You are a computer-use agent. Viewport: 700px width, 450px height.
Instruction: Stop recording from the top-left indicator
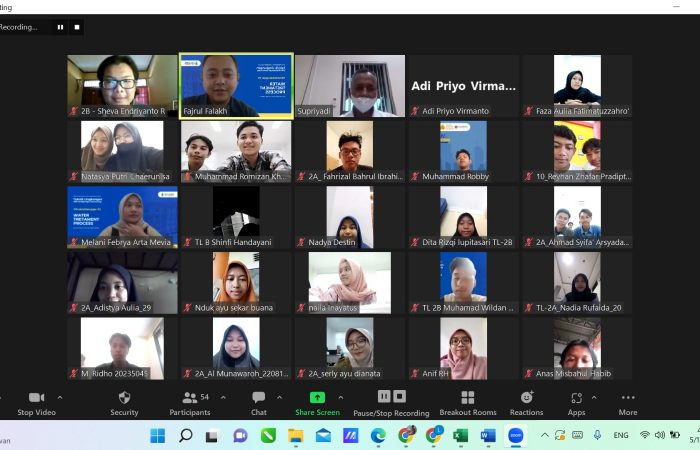coord(76,27)
